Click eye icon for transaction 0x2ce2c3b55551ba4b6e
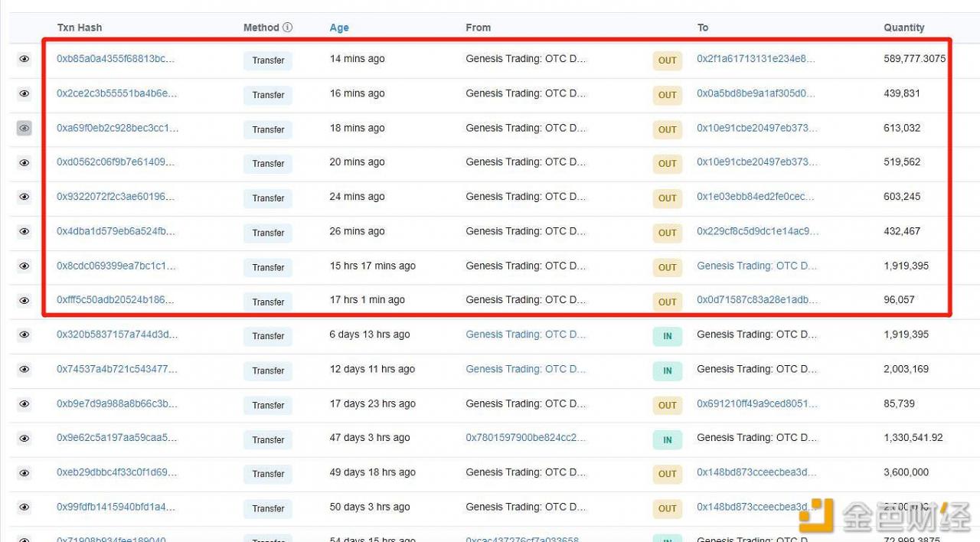The height and width of the screenshot is (542, 980). tap(24, 93)
